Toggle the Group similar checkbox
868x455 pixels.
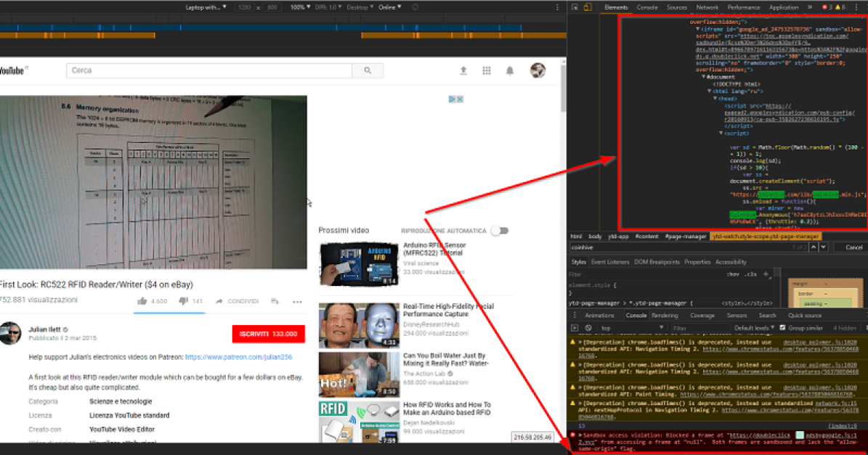[783, 328]
